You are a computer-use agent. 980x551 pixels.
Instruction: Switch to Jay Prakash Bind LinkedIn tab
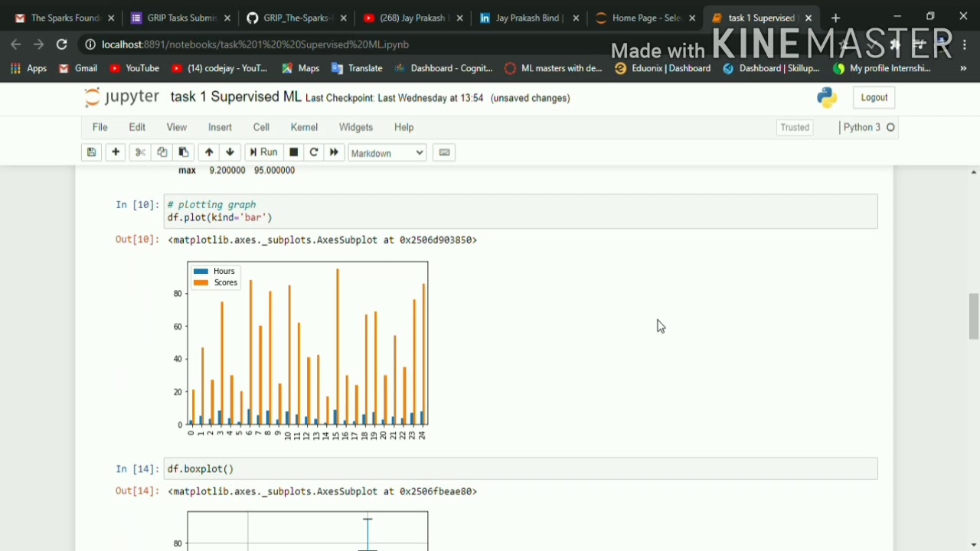pos(530,18)
